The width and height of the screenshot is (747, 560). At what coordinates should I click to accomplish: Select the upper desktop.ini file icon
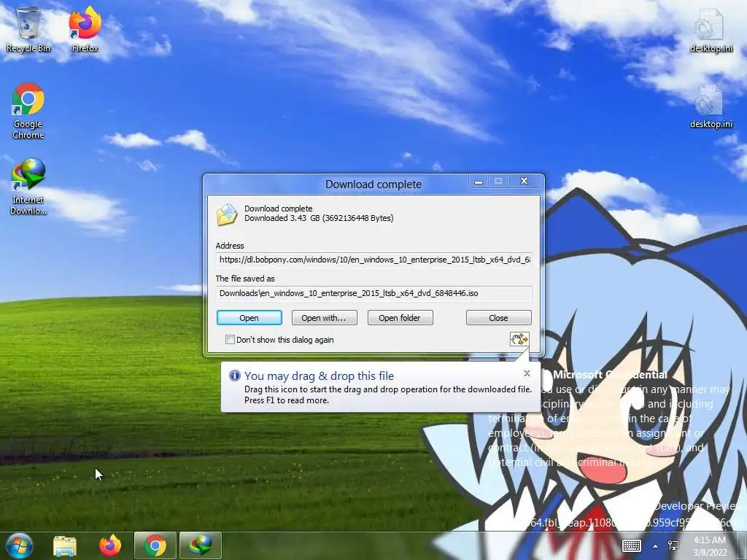pos(711,29)
